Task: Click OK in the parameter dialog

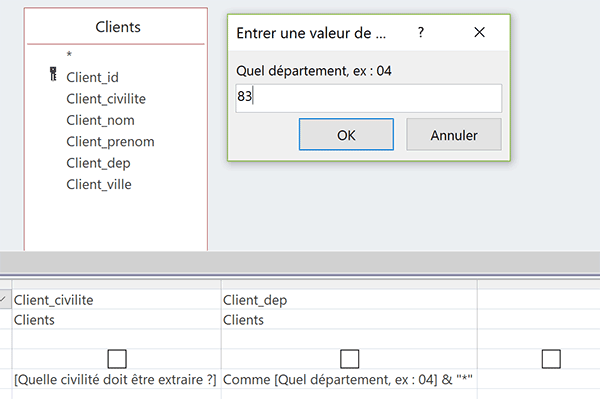Action: (346, 134)
